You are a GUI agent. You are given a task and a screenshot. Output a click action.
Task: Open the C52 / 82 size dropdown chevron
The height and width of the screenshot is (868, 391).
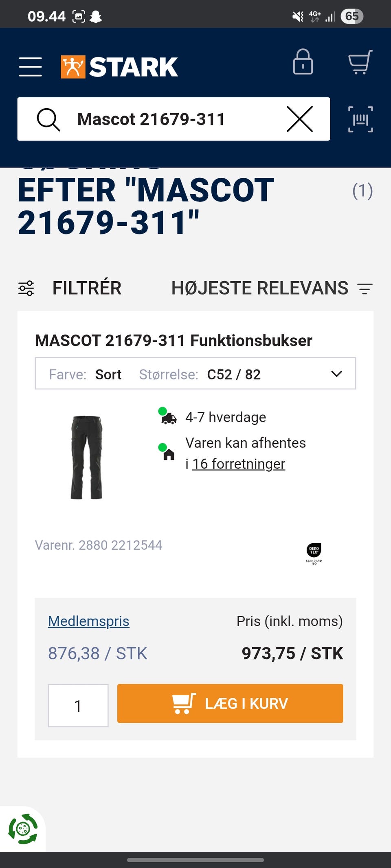coord(336,373)
